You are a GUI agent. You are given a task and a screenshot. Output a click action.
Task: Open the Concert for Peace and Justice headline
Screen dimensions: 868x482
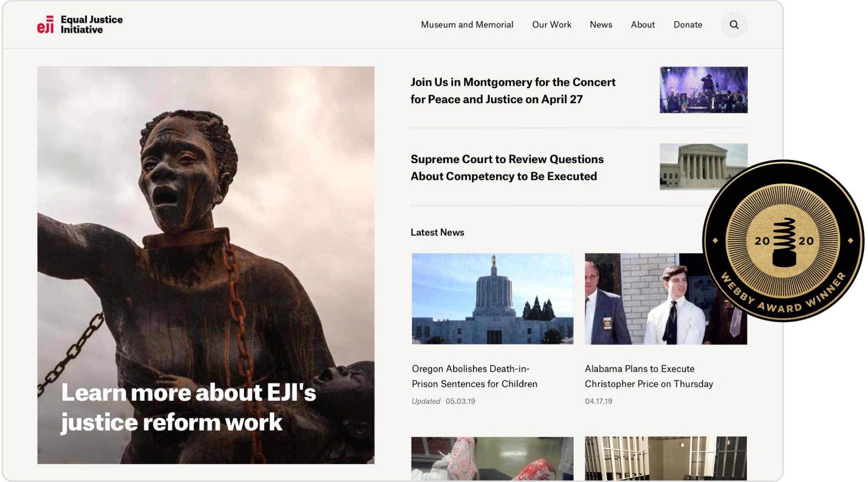(x=513, y=90)
